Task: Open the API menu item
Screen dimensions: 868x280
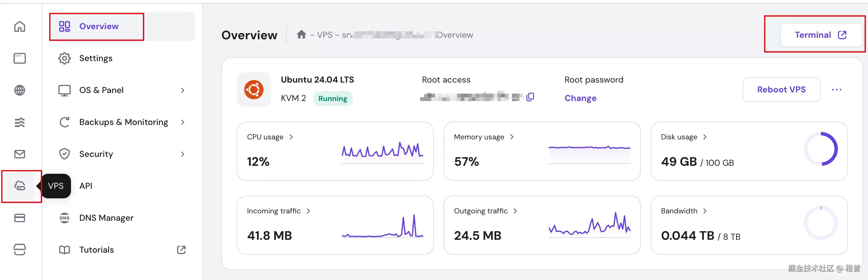Action: pos(122,186)
